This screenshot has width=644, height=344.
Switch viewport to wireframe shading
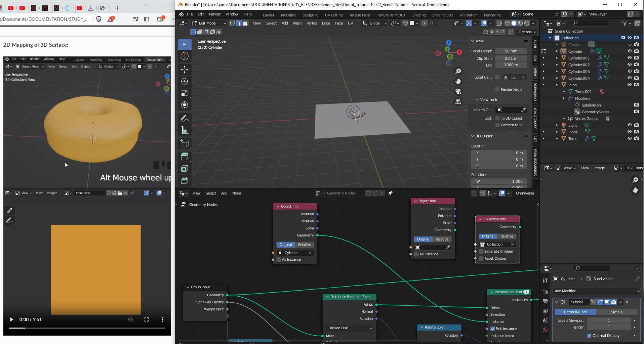[x=508, y=23]
